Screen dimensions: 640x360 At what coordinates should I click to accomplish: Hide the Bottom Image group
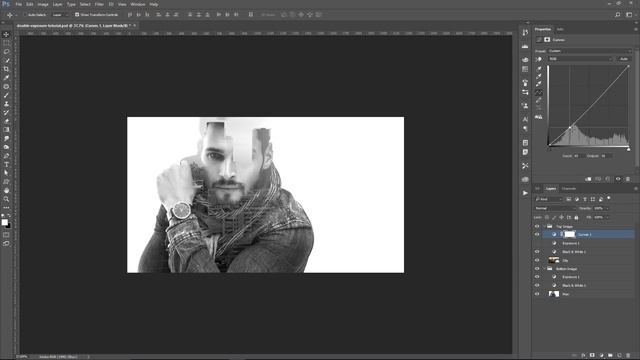point(537,269)
